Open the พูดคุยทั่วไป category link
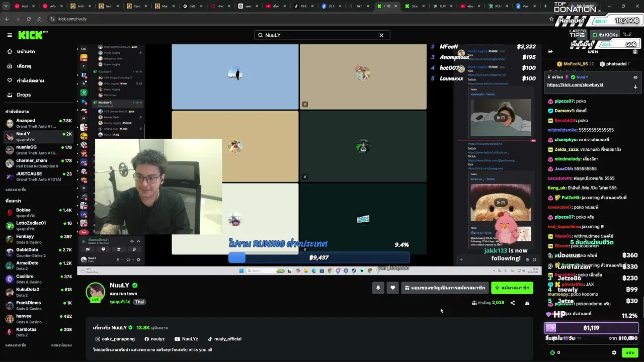The width and height of the screenshot is (644, 362). (x=120, y=302)
